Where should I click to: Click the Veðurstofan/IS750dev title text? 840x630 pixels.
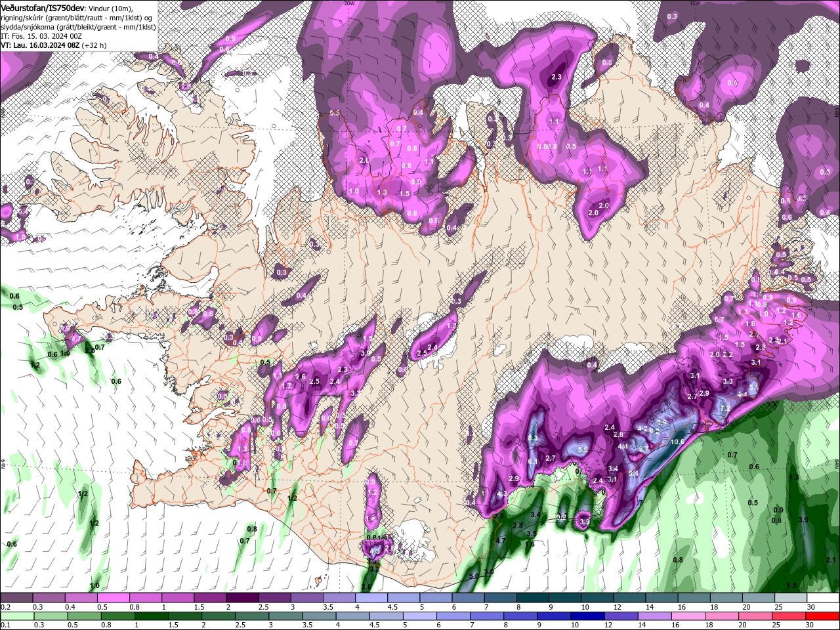pyautogui.click(x=43, y=7)
